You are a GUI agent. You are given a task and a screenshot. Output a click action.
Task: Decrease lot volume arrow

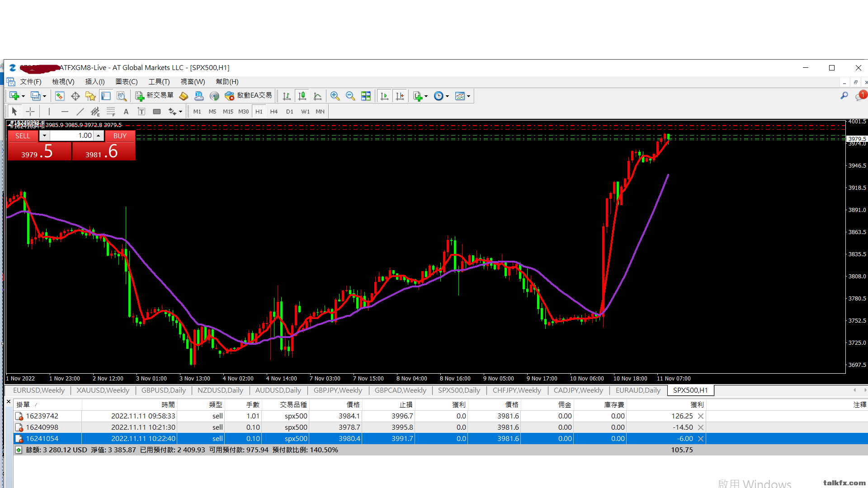pyautogui.click(x=44, y=136)
